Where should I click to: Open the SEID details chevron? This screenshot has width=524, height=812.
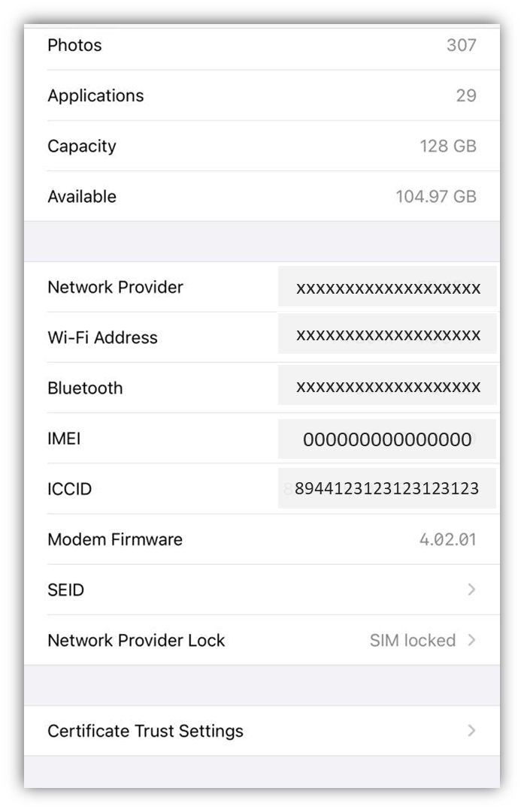(472, 590)
